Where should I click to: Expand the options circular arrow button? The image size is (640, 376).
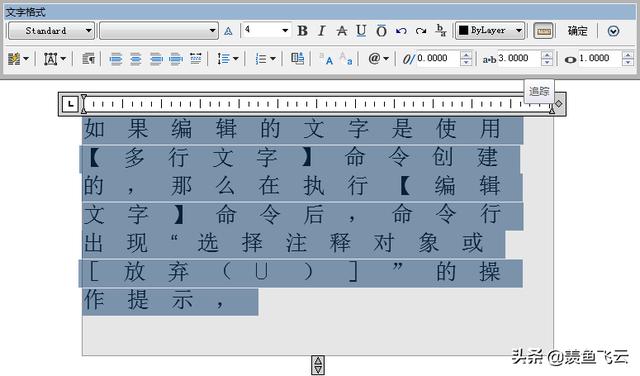[613, 31]
